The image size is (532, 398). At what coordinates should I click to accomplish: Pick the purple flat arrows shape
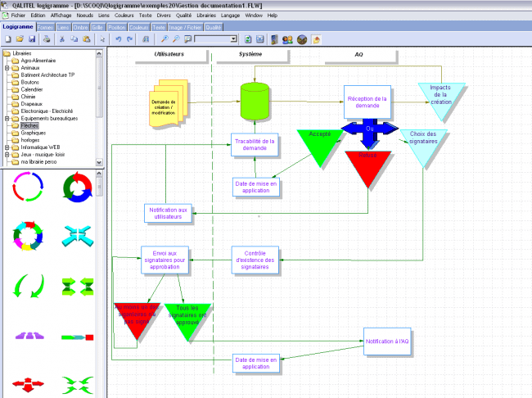click(29, 336)
